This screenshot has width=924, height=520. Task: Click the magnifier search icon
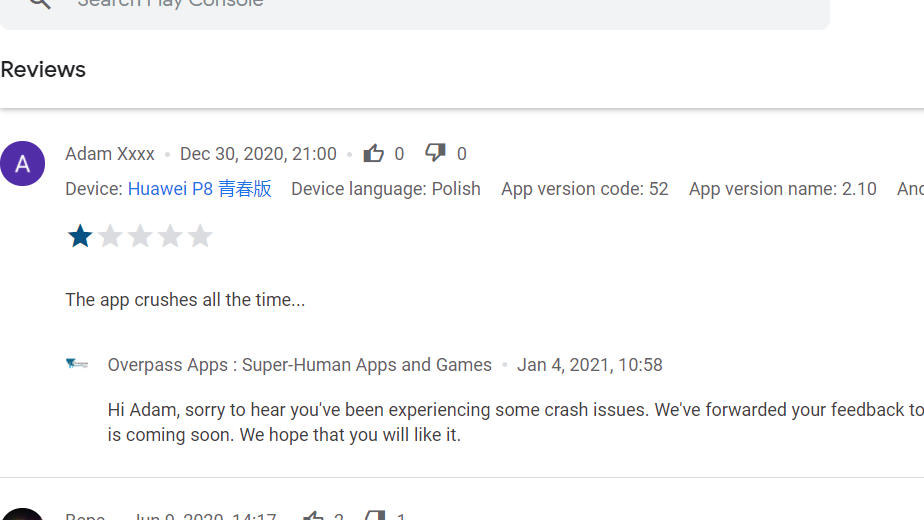(39, 3)
